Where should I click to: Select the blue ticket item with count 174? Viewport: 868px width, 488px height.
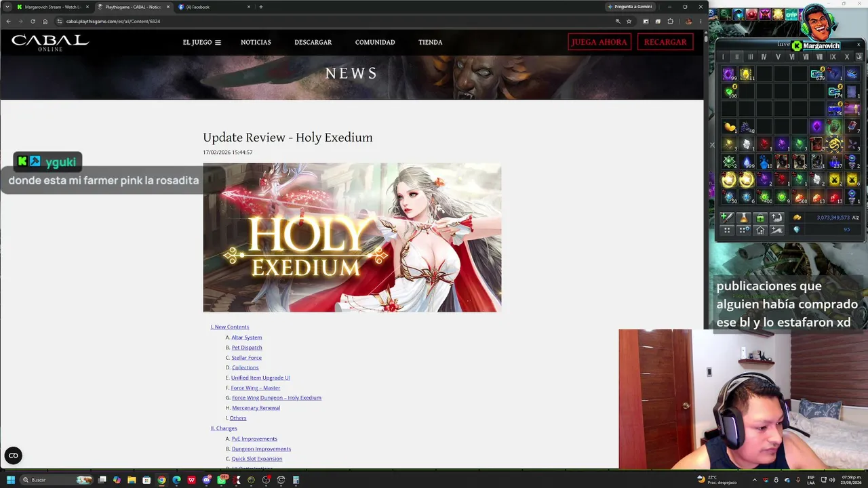click(835, 91)
